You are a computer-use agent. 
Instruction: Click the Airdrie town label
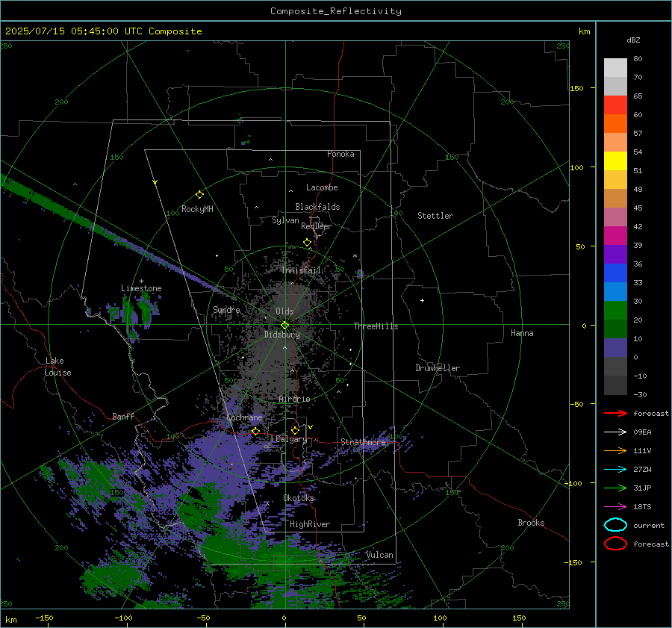(x=294, y=399)
